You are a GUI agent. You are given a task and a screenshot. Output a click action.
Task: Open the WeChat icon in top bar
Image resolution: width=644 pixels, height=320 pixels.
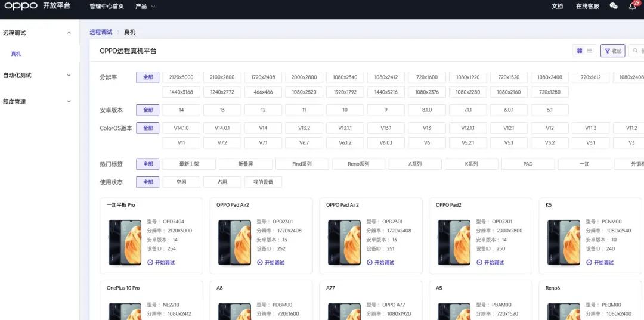614,6
